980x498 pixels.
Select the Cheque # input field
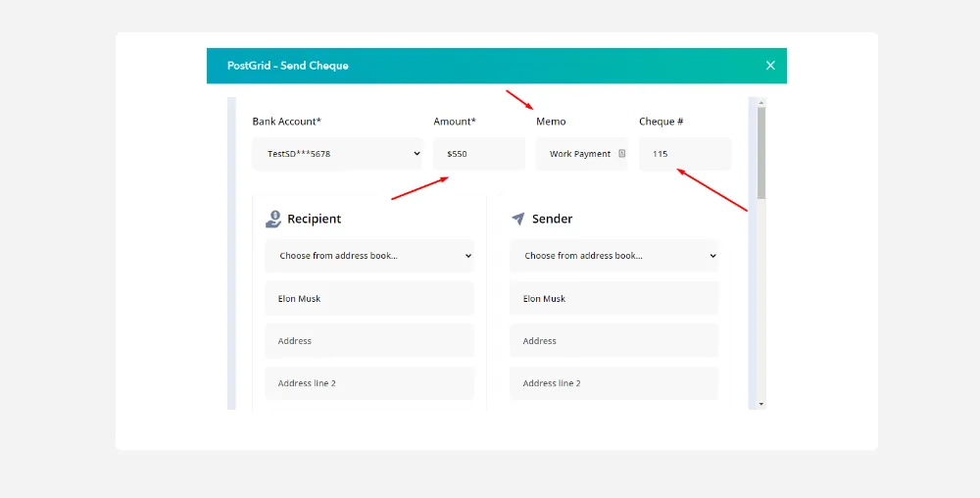click(x=684, y=154)
